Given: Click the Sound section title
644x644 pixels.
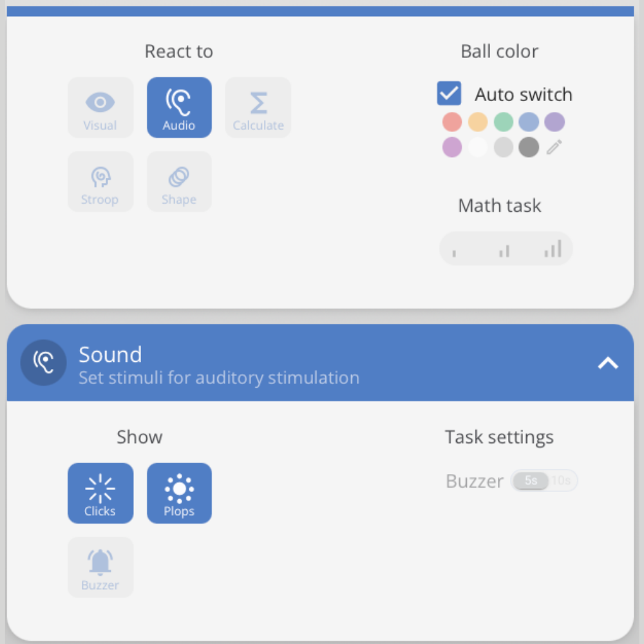Looking at the screenshot, I should (x=110, y=355).
